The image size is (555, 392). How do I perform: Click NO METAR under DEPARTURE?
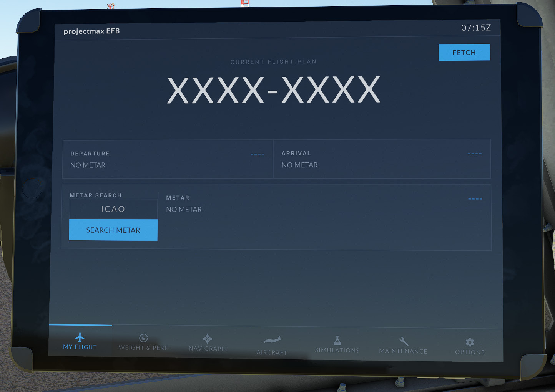pos(88,165)
